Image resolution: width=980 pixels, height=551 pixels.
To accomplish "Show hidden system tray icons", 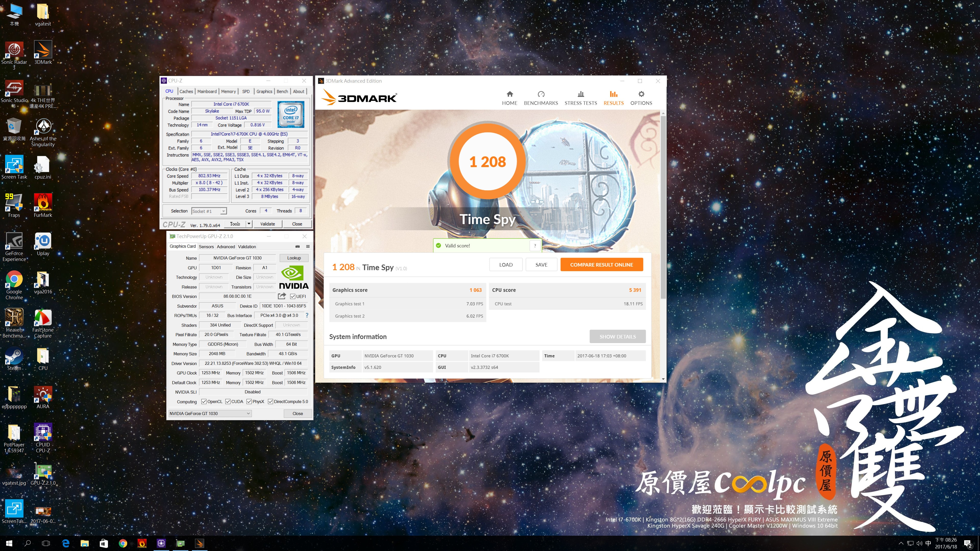I will tap(901, 543).
